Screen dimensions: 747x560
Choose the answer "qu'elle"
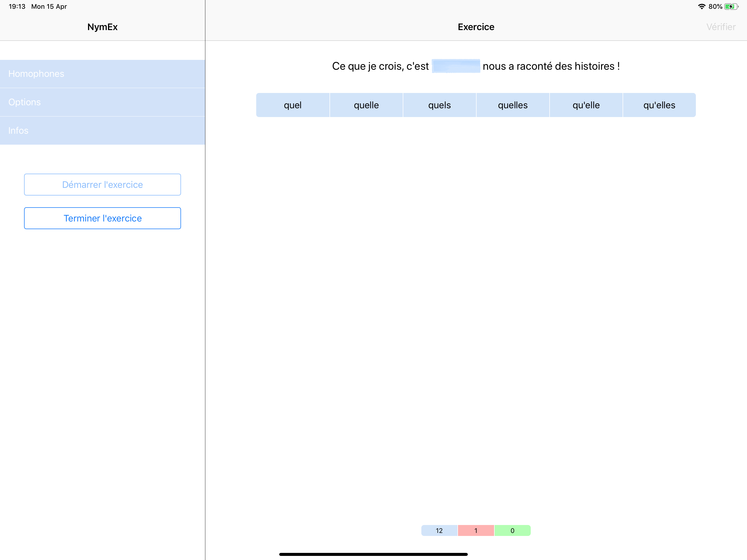click(x=586, y=105)
